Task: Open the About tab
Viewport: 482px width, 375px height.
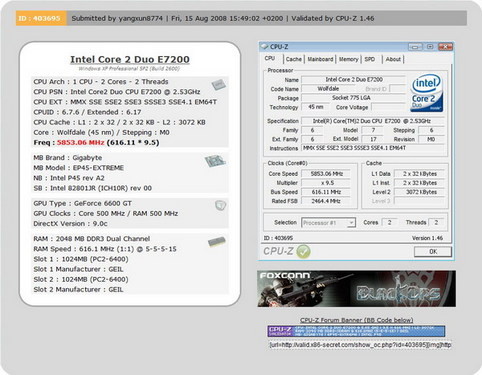Action: pyautogui.click(x=393, y=59)
